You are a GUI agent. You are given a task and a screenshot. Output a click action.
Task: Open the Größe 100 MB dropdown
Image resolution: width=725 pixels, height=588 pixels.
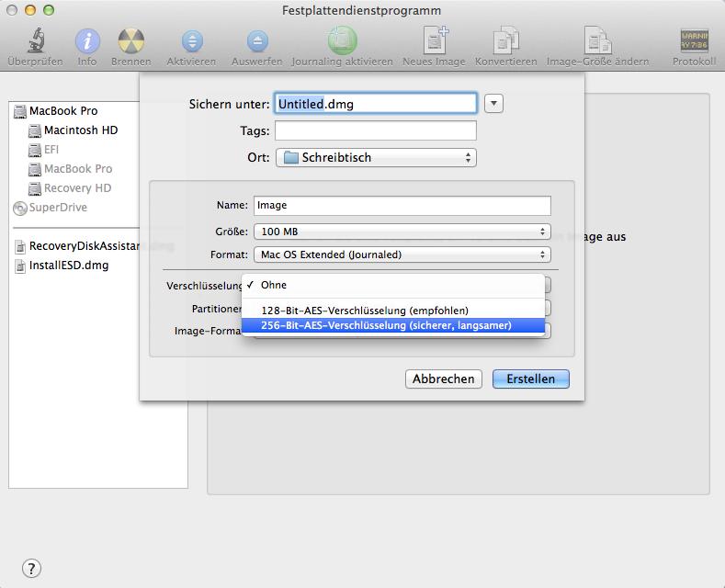coord(402,232)
